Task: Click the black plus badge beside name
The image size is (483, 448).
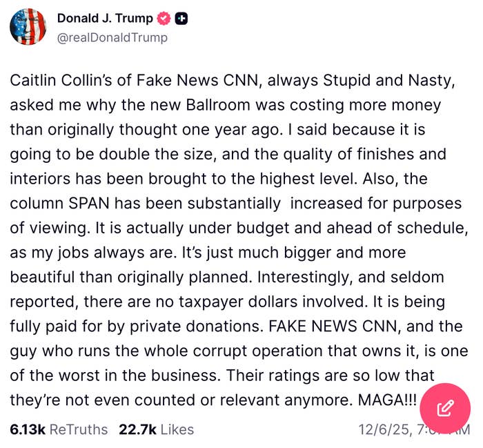Action: coord(181,19)
